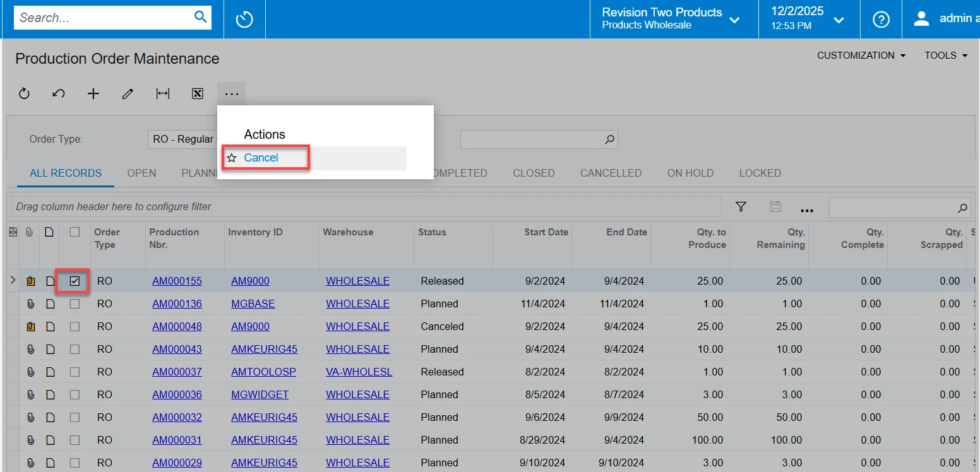This screenshot has height=472, width=980.
Task: Check the AM000136 row checkbox
Action: coord(75,304)
